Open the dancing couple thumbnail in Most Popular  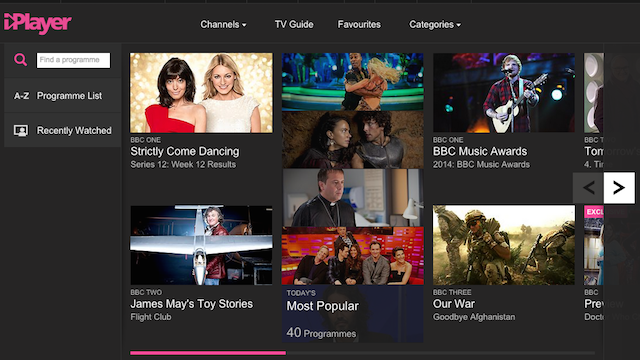(353, 82)
